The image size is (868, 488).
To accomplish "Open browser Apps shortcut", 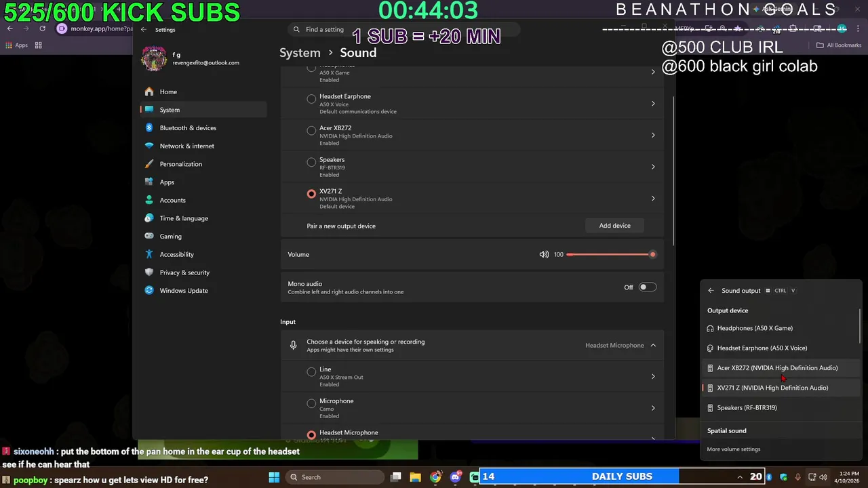I will 16,45.
